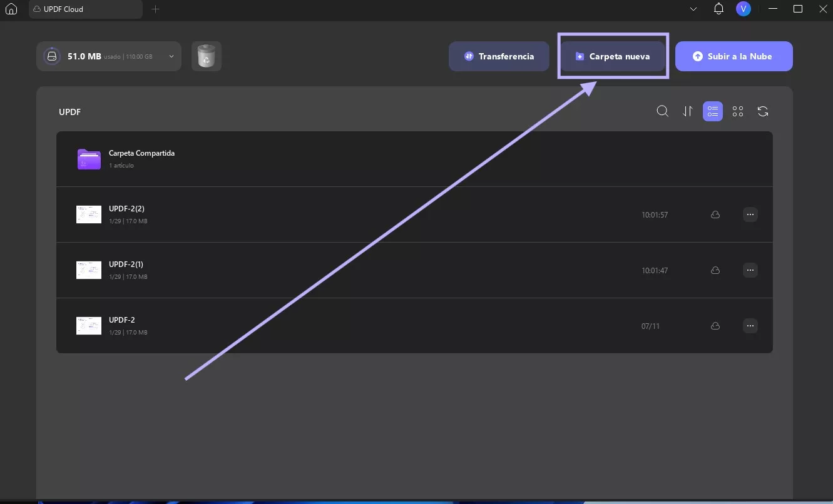
Task: Select file name UPDF-2(1)
Action: pos(126,265)
